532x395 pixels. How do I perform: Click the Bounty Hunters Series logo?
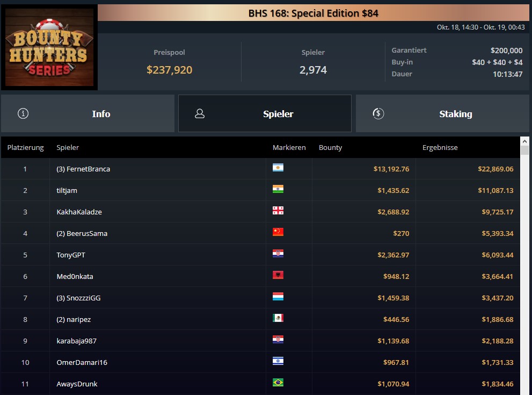[x=49, y=47]
